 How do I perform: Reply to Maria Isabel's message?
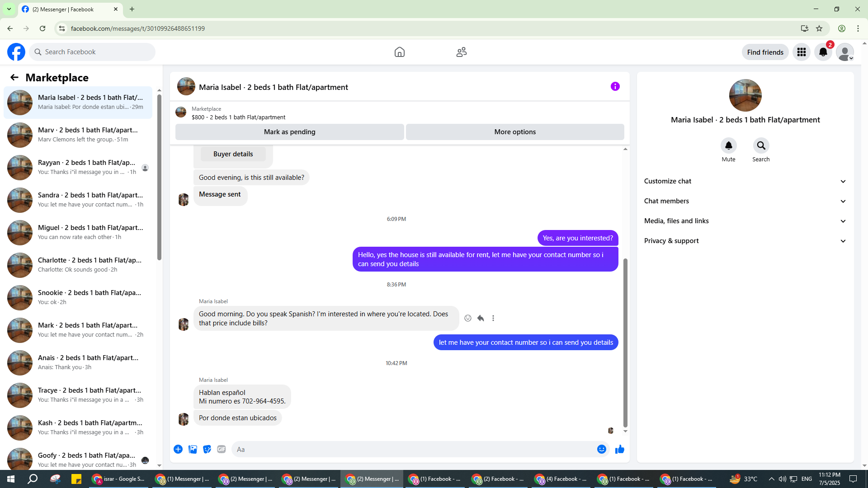(x=481, y=318)
